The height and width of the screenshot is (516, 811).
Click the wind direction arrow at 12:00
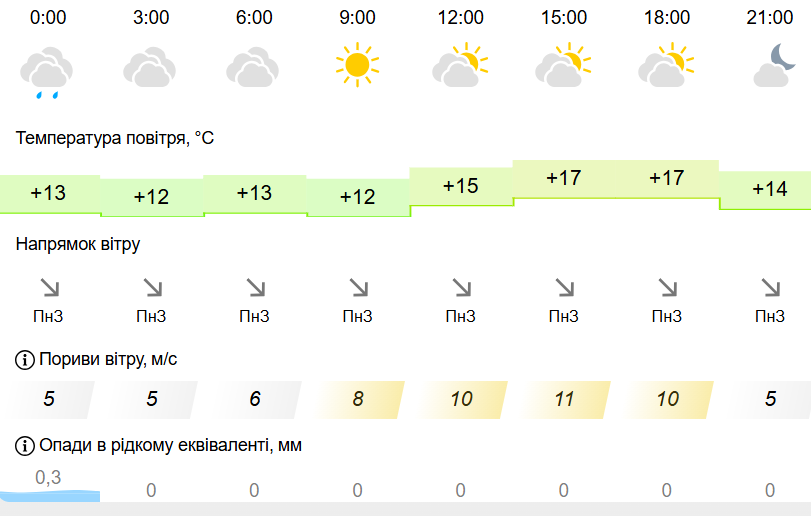[x=461, y=288]
